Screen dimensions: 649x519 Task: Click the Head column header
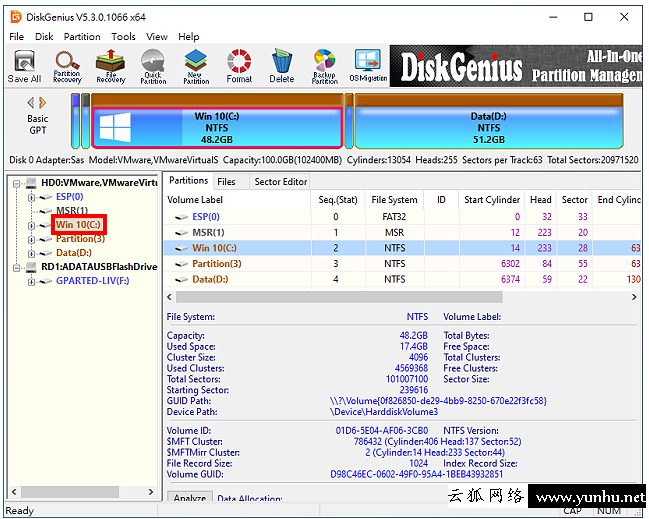point(541,200)
